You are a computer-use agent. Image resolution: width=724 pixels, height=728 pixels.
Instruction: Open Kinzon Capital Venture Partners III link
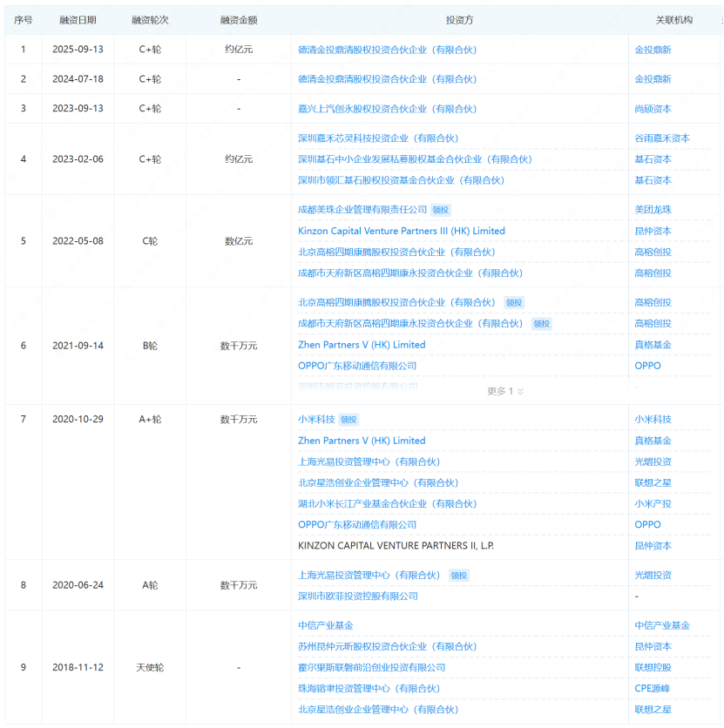click(x=399, y=231)
